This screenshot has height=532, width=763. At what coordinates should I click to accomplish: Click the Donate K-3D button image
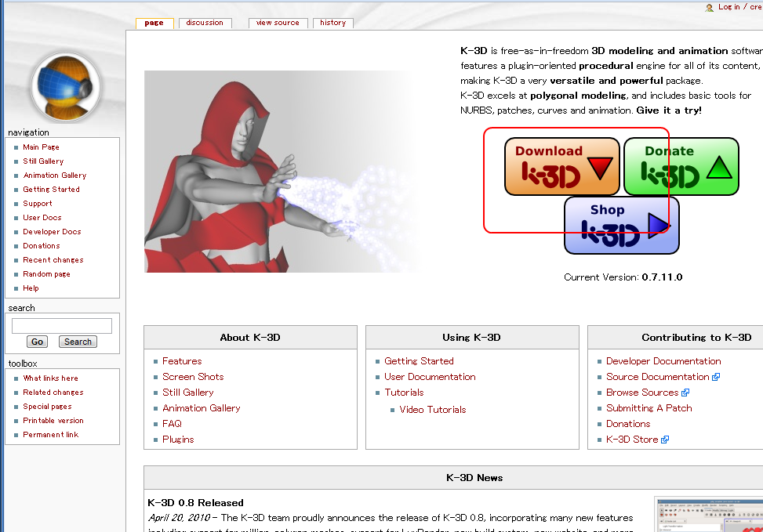tap(681, 166)
